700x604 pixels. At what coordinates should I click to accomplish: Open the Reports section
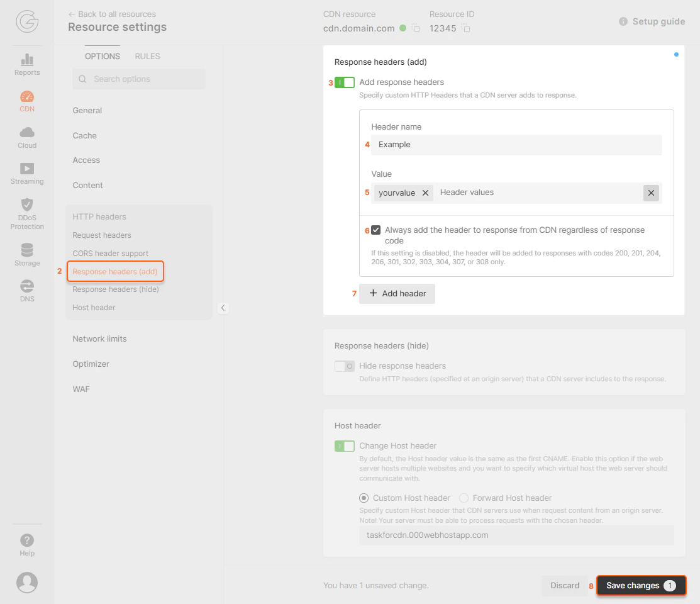[x=26, y=64]
